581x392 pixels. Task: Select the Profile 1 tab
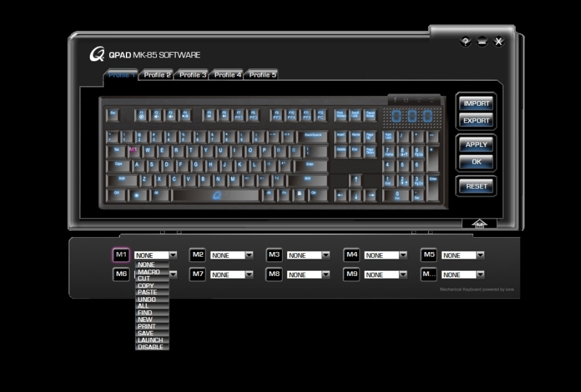[121, 75]
